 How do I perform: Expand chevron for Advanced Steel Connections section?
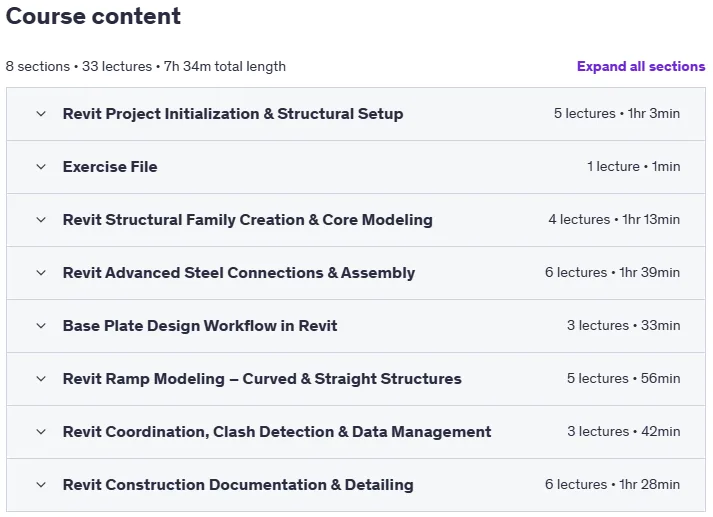click(x=41, y=273)
